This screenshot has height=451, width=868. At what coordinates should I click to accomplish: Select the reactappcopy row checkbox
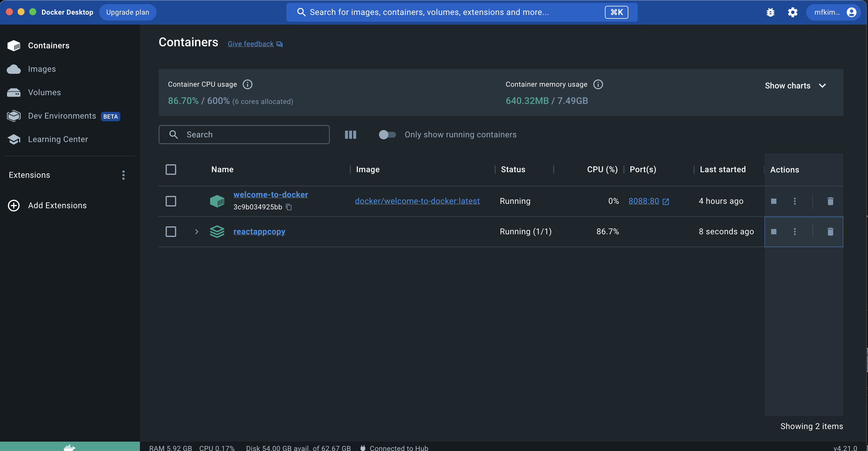click(x=171, y=232)
